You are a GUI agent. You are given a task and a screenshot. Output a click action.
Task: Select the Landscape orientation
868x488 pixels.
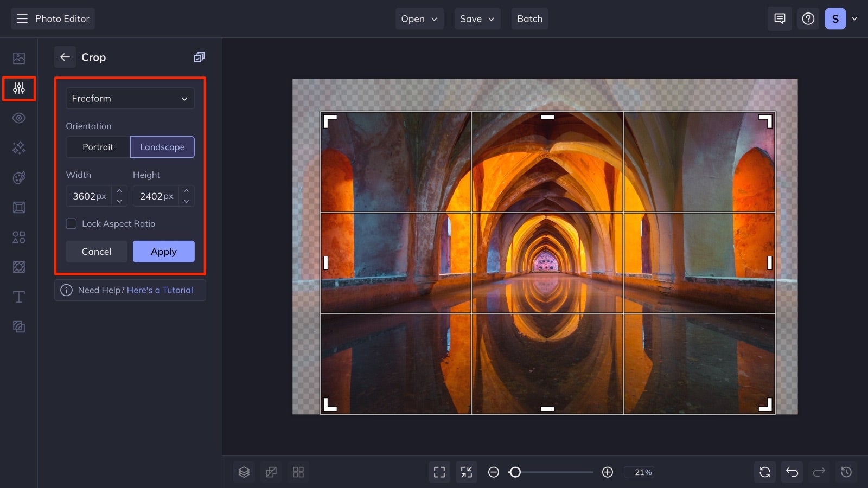162,147
